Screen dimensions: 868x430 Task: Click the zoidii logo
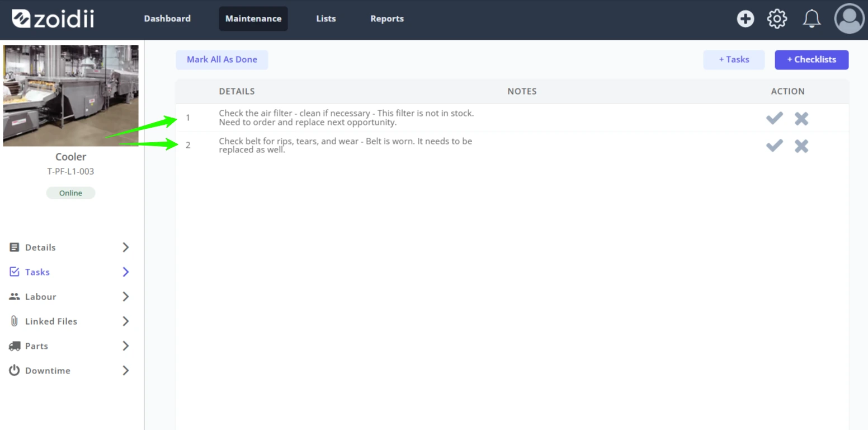(53, 18)
